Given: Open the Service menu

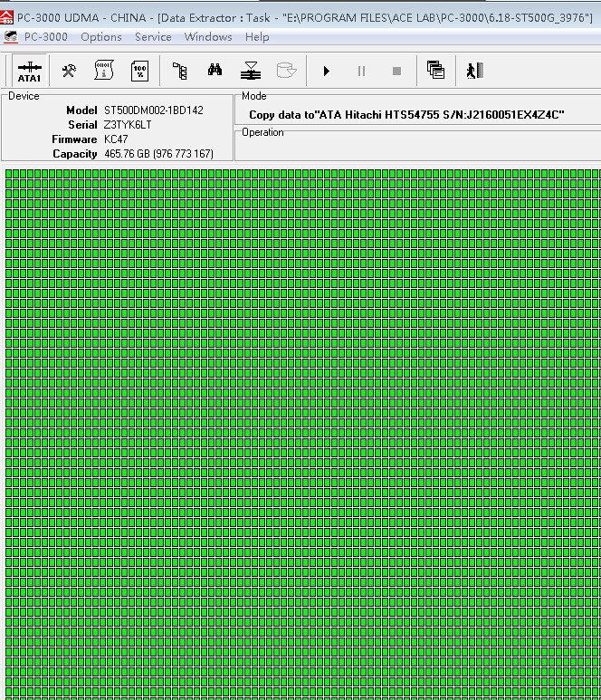Looking at the screenshot, I should pyautogui.click(x=153, y=37).
